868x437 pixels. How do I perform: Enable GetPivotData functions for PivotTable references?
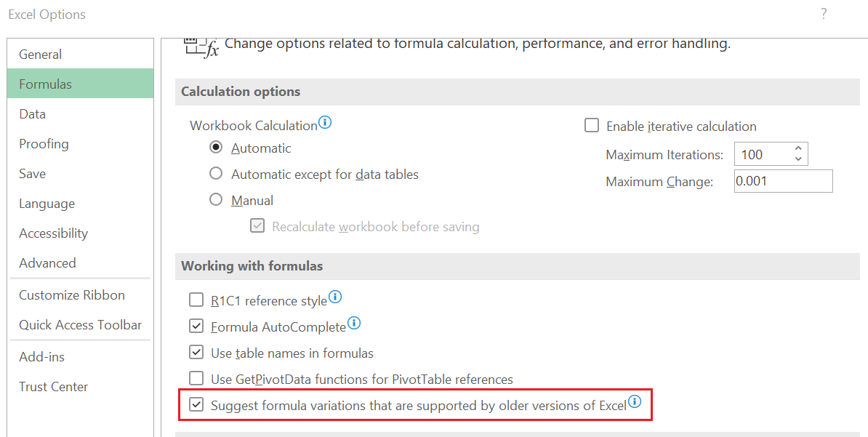point(196,378)
